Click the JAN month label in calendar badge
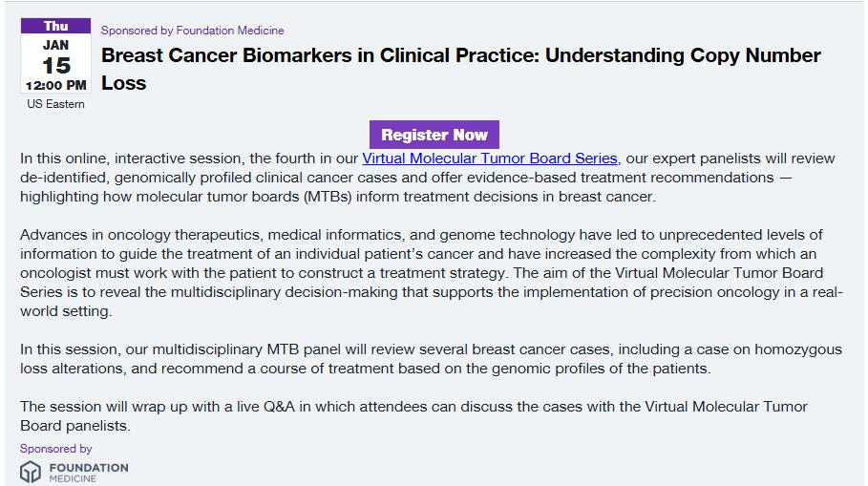This screenshot has height=486, width=868. click(55, 45)
